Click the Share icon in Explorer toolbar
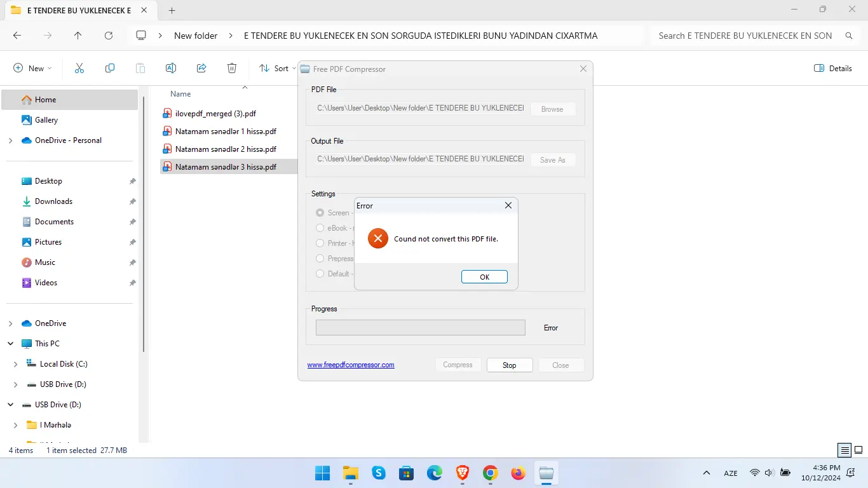868x488 pixels. coord(201,68)
